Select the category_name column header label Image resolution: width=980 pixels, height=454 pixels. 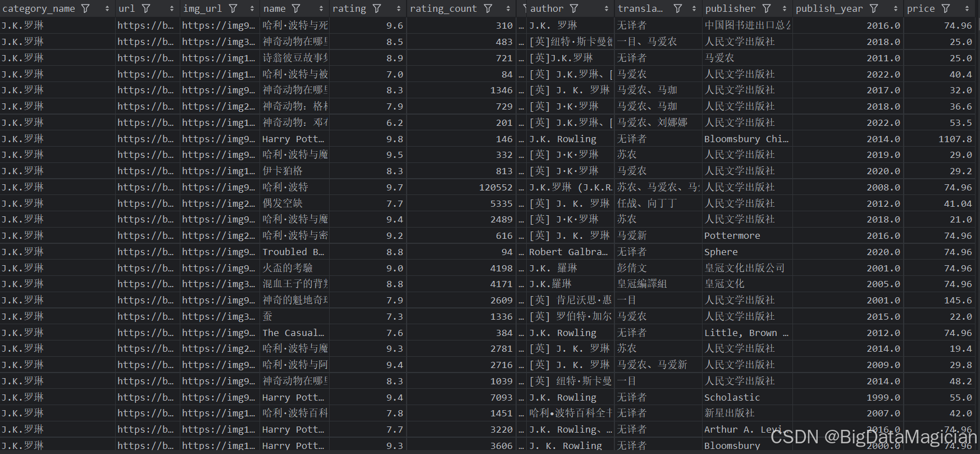coord(39,9)
